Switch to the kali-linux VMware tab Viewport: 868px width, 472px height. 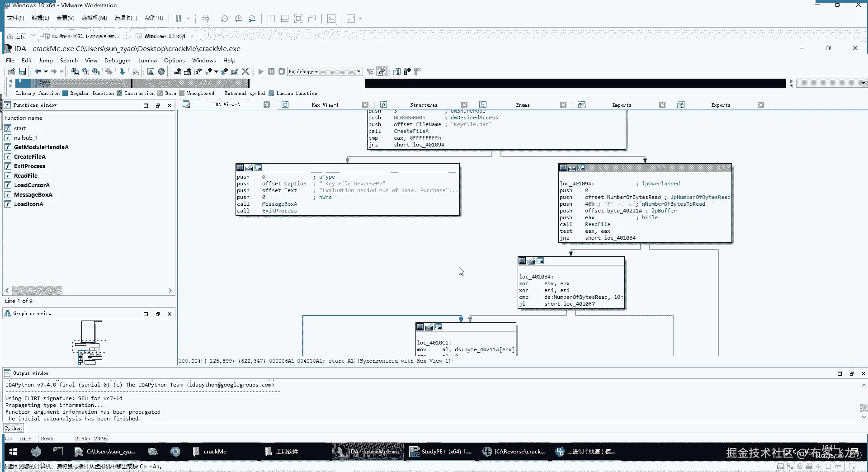point(85,36)
